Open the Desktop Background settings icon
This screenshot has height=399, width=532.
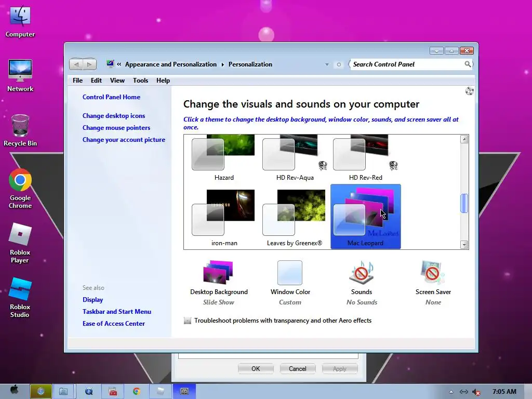[219, 272]
